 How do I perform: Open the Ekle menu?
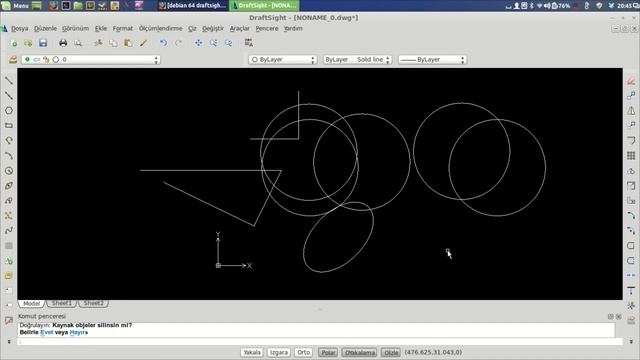[101, 29]
